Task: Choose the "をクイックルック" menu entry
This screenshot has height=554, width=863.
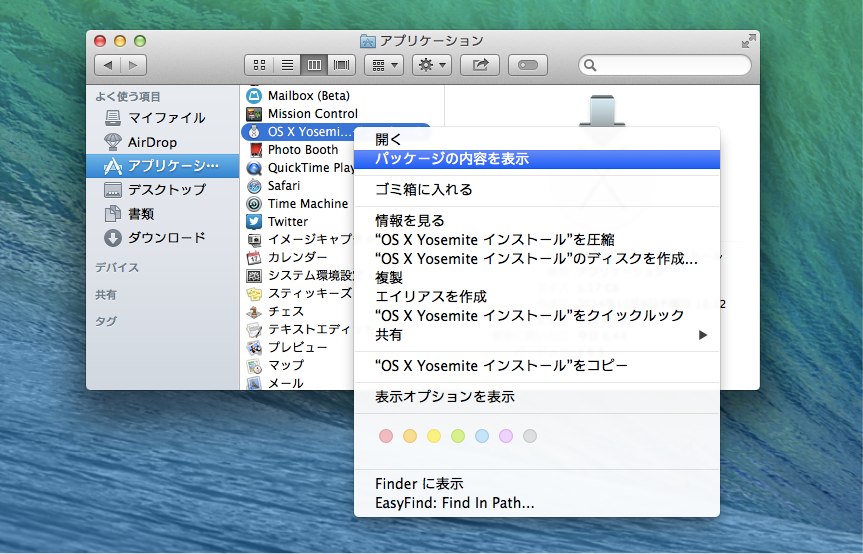Action: click(x=537, y=316)
